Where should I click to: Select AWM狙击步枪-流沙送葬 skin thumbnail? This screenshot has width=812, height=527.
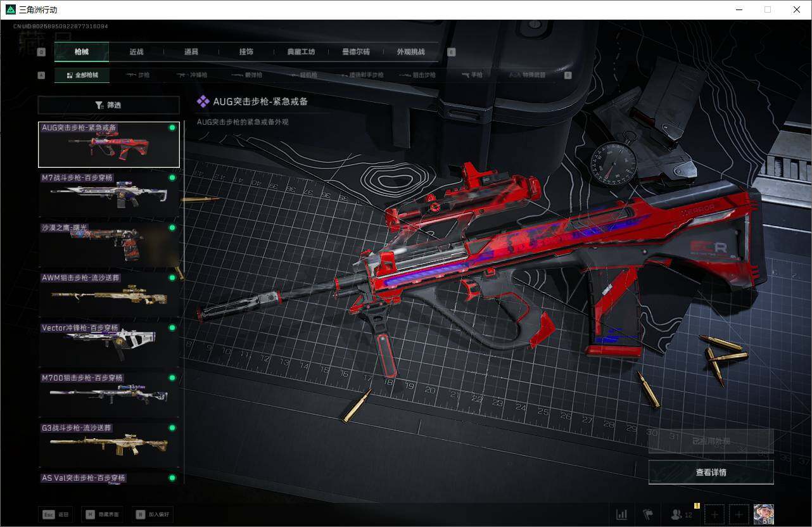(109, 295)
